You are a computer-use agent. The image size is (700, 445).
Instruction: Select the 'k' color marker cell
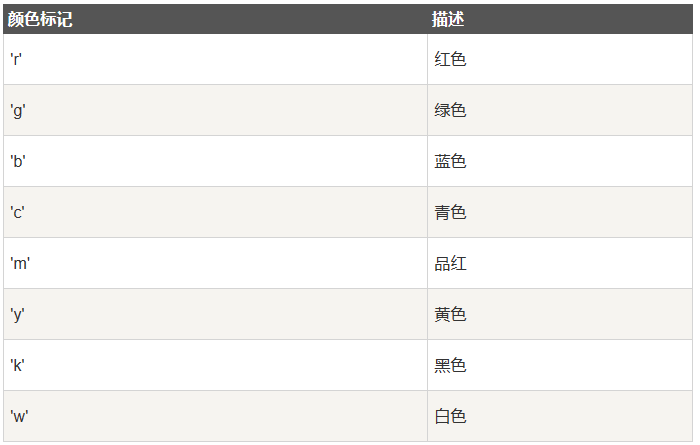pyautogui.click(x=18, y=366)
